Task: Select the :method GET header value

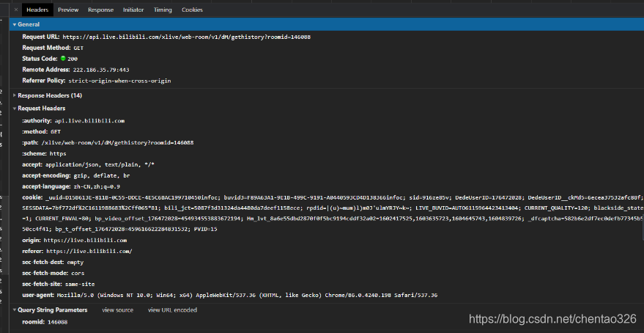Action: pos(56,132)
